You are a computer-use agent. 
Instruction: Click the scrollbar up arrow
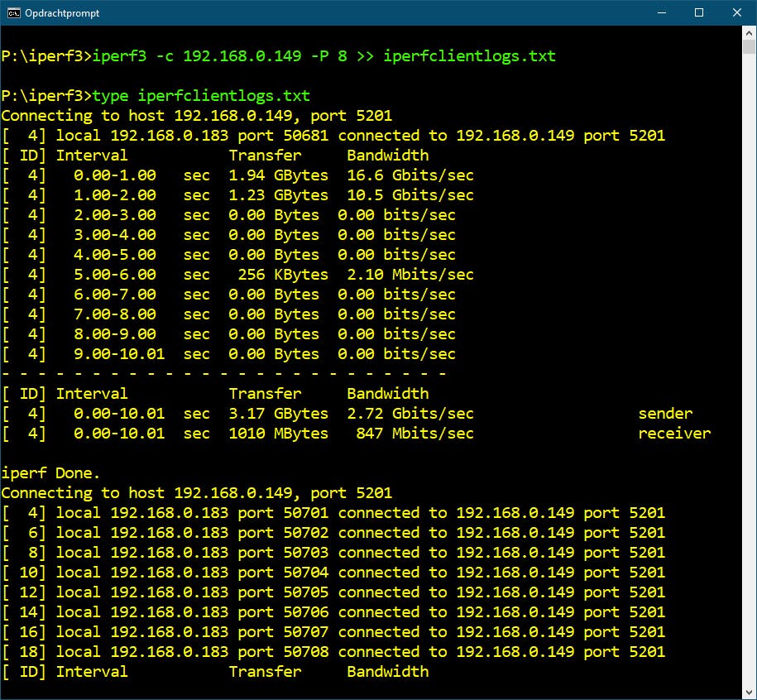pyautogui.click(x=749, y=33)
